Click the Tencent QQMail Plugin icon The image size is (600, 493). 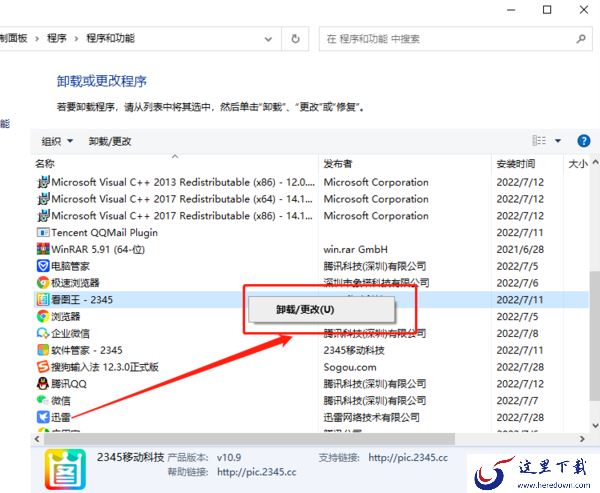[43, 232]
